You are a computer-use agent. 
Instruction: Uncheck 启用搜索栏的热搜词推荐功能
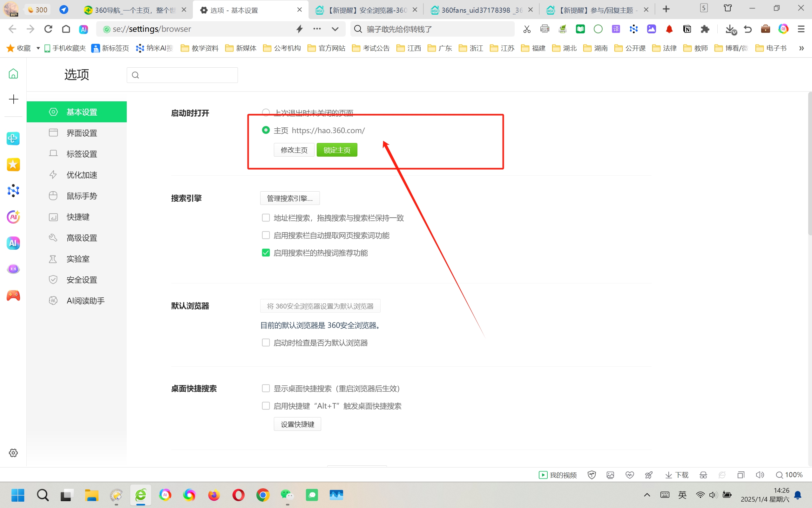click(266, 253)
